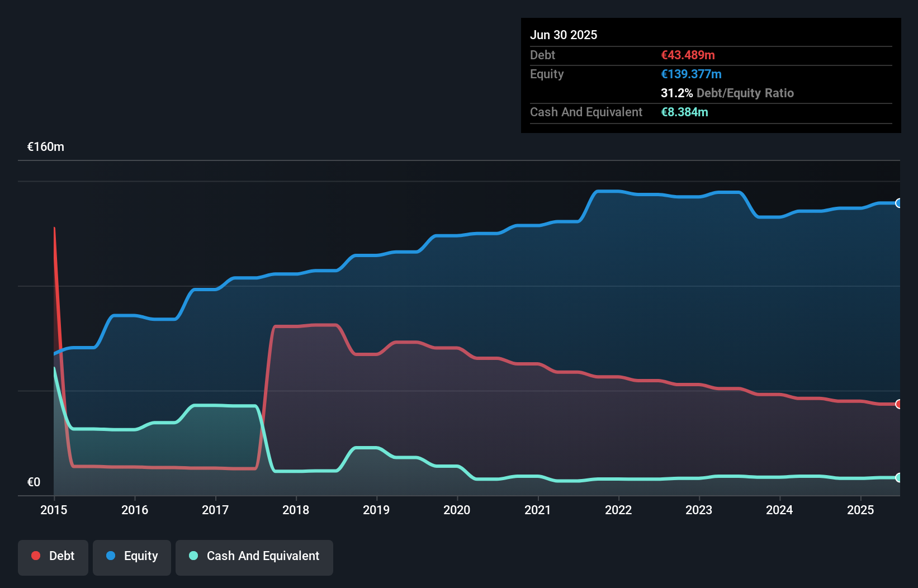Select the teal Cash And Equivalent legend dot icon
This screenshot has height=588, width=918.
point(193,556)
